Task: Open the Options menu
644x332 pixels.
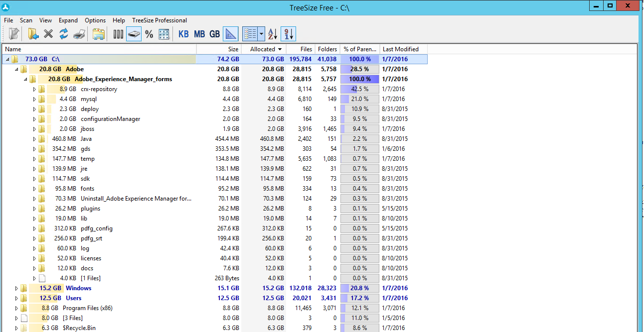Action: point(95,20)
